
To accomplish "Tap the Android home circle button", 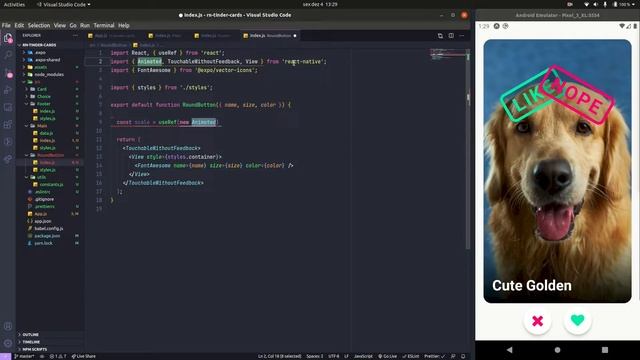I will point(557,350).
